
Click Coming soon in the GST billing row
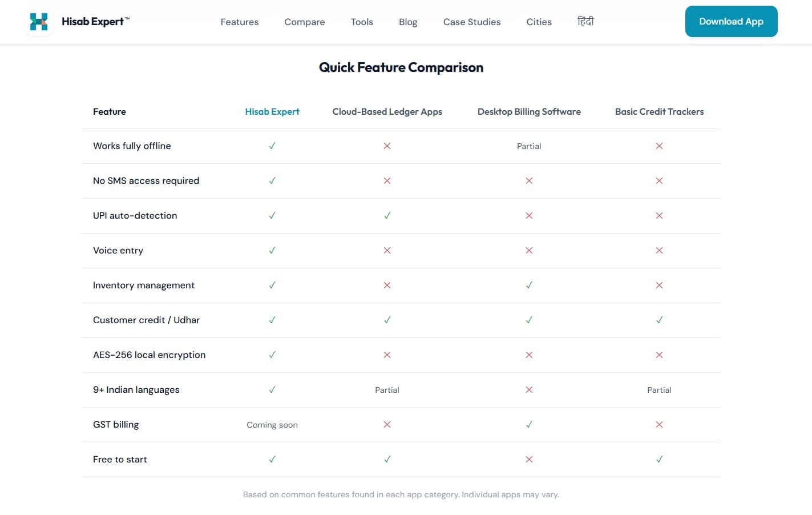point(272,425)
